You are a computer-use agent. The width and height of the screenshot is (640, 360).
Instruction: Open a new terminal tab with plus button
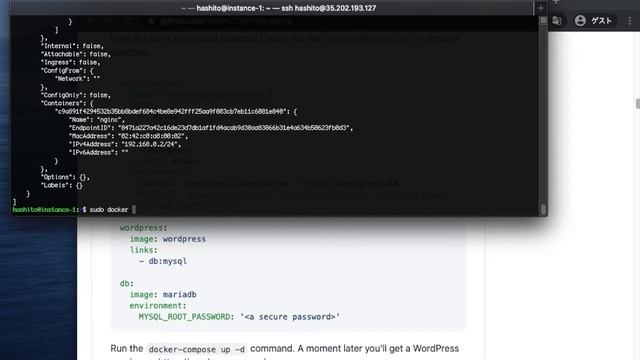tap(540, 8)
